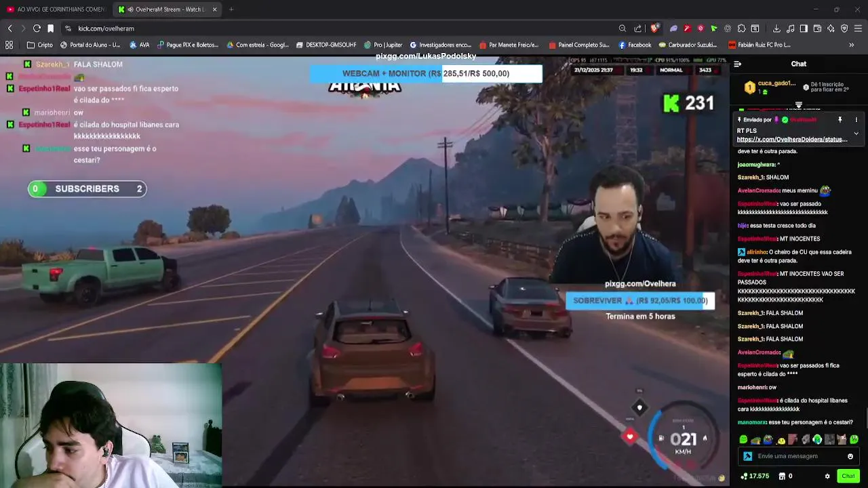Expand pinned message with the chevron
This screenshot has height=488, width=868.
(x=856, y=134)
